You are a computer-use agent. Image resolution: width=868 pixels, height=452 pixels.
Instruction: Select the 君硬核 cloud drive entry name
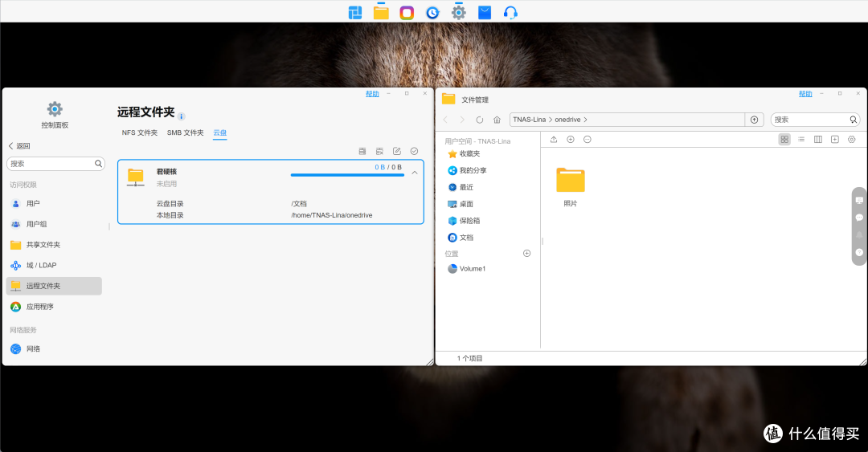coord(166,172)
